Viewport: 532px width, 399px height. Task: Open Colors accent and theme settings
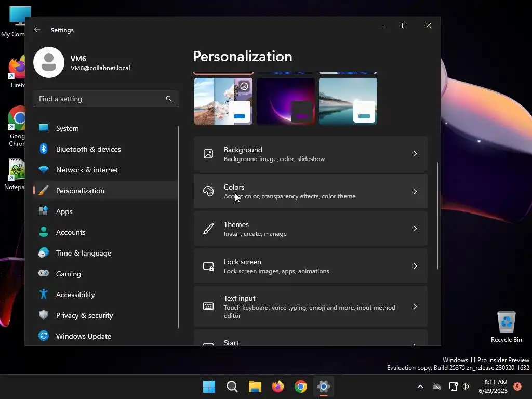pyautogui.click(x=311, y=191)
